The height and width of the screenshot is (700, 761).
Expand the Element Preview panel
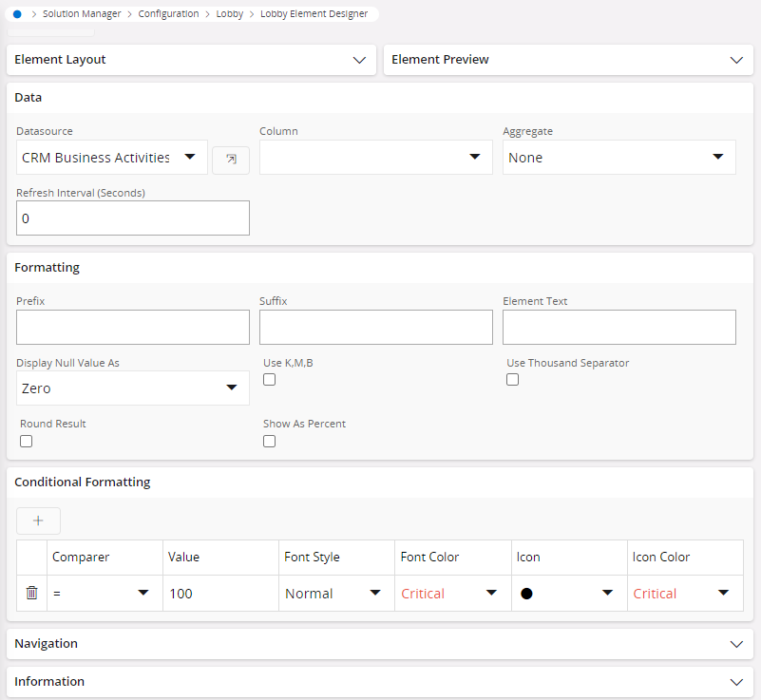(568, 60)
